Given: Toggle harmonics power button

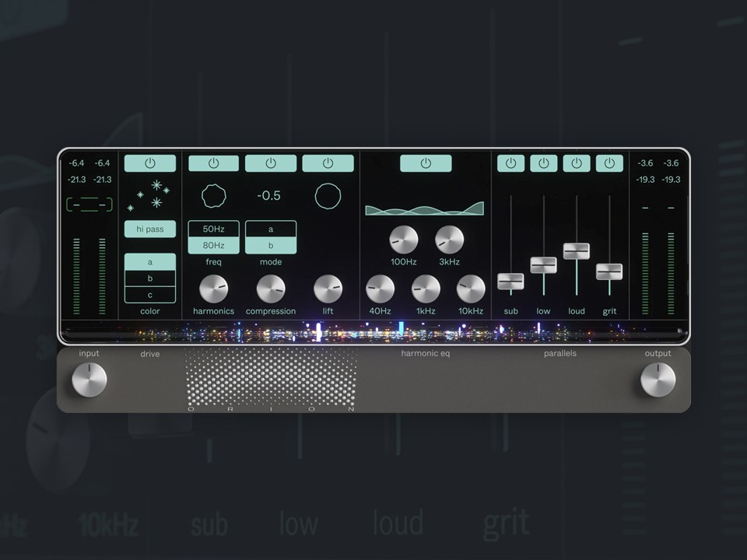Looking at the screenshot, I should (213, 163).
